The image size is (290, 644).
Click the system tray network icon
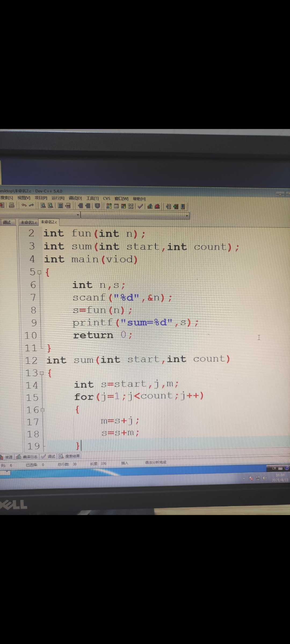tap(258, 478)
